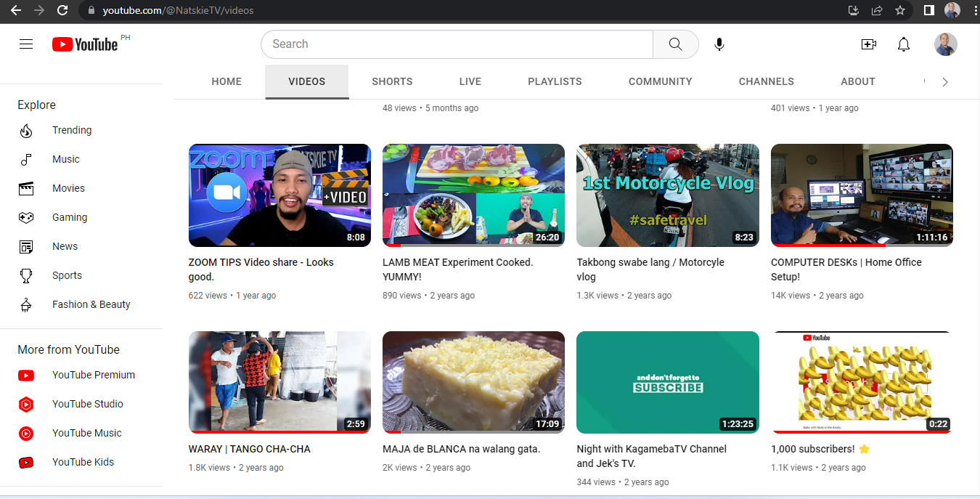Open YouTube account avatar menu
The image size is (980, 499).
(x=945, y=44)
